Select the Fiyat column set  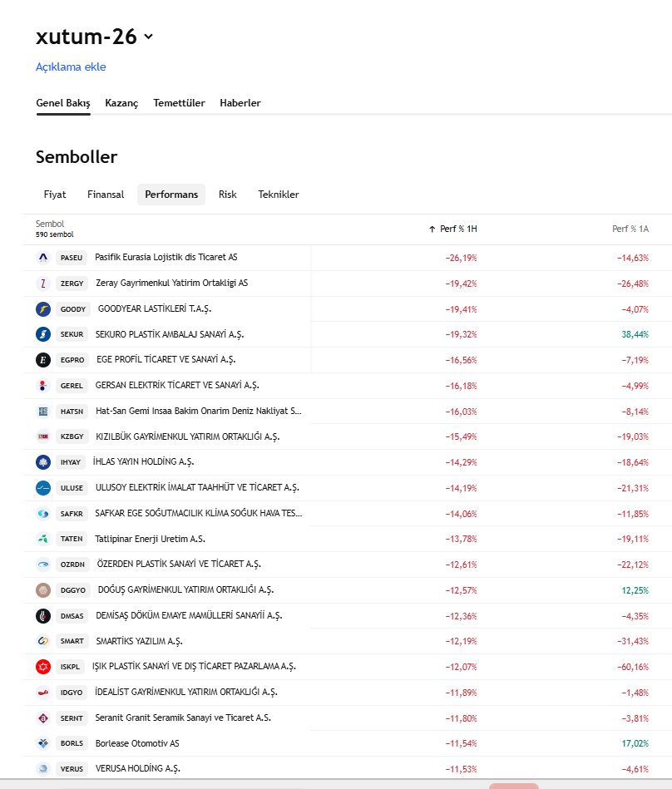[55, 195]
